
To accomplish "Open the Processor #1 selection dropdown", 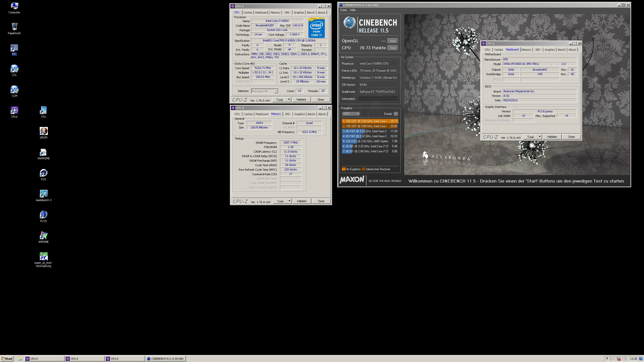I will tap(265, 91).
